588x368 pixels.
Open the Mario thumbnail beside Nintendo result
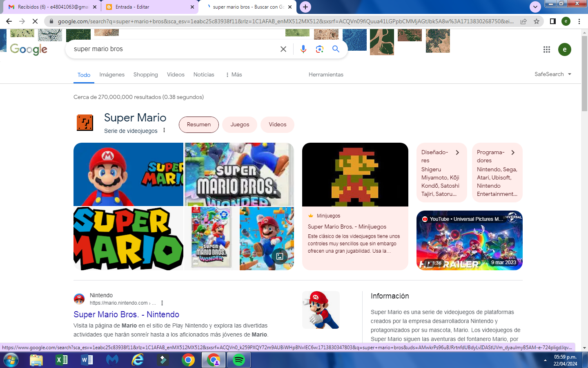tap(321, 310)
